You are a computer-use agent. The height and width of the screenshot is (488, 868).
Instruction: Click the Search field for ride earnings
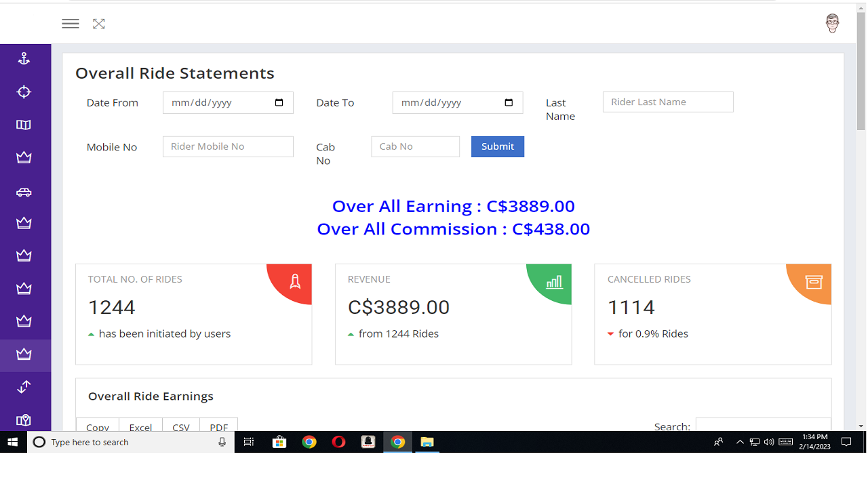point(763,426)
